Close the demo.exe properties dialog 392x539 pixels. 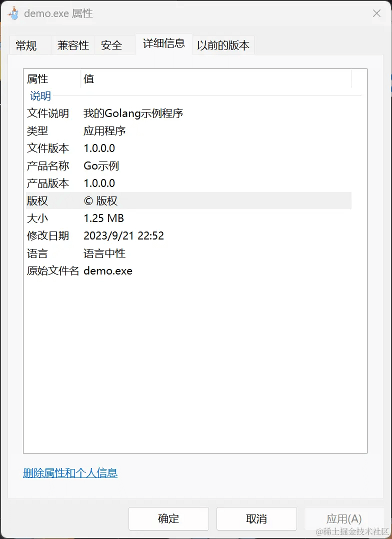[376, 13]
